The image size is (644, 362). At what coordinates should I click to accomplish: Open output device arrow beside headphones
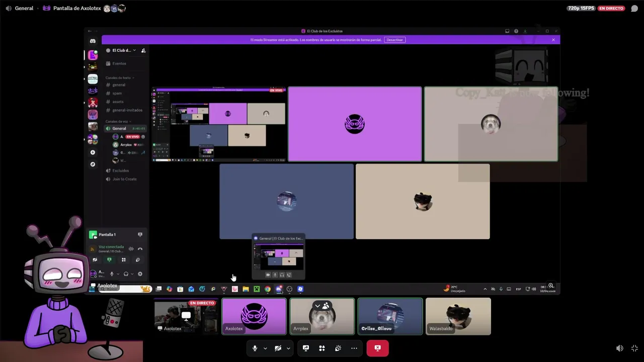click(132, 274)
